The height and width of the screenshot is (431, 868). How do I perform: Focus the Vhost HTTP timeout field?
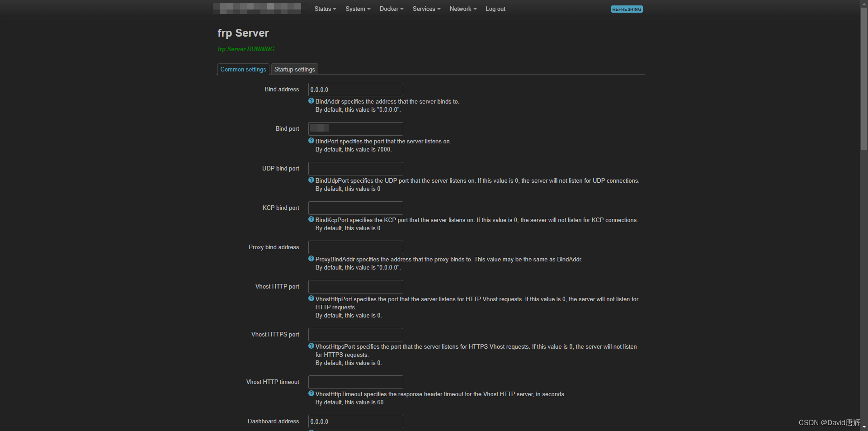(355, 382)
